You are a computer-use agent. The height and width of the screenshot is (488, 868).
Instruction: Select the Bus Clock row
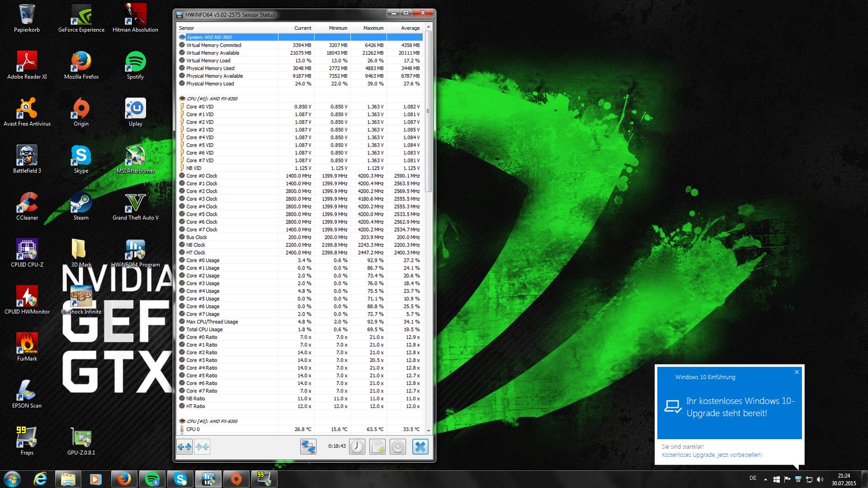point(300,237)
